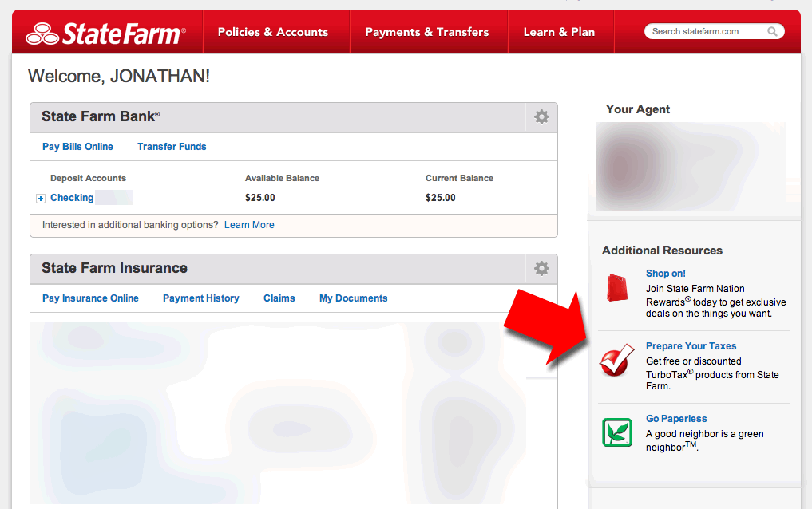The image size is (812, 509).
Task: Expand the Checking account row
Action: pyautogui.click(x=41, y=199)
